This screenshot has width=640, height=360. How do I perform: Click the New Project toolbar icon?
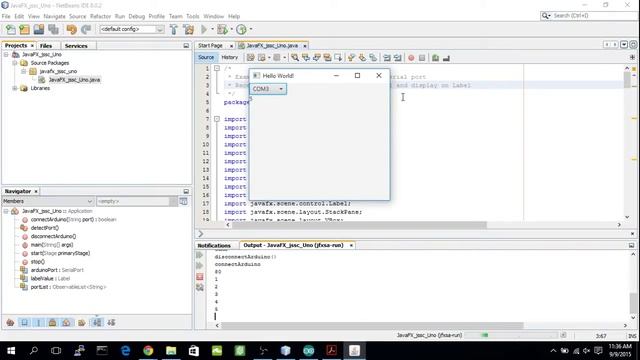pyautogui.click(x=24, y=29)
